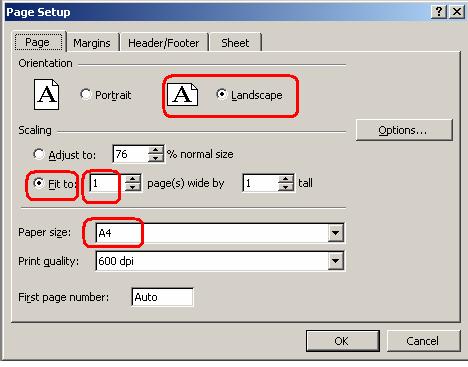Switch to the Sheet tab
Image resolution: width=468 pixels, height=367 pixels.
[235, 43]
